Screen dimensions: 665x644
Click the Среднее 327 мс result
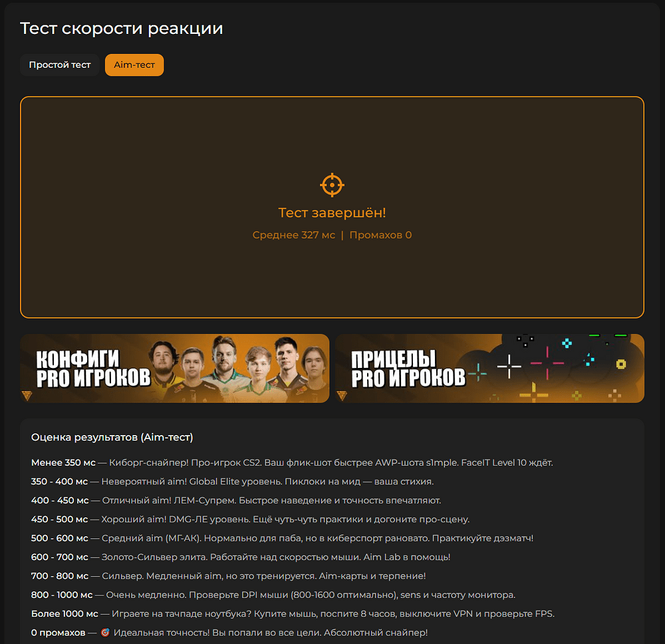coord(293,235)
